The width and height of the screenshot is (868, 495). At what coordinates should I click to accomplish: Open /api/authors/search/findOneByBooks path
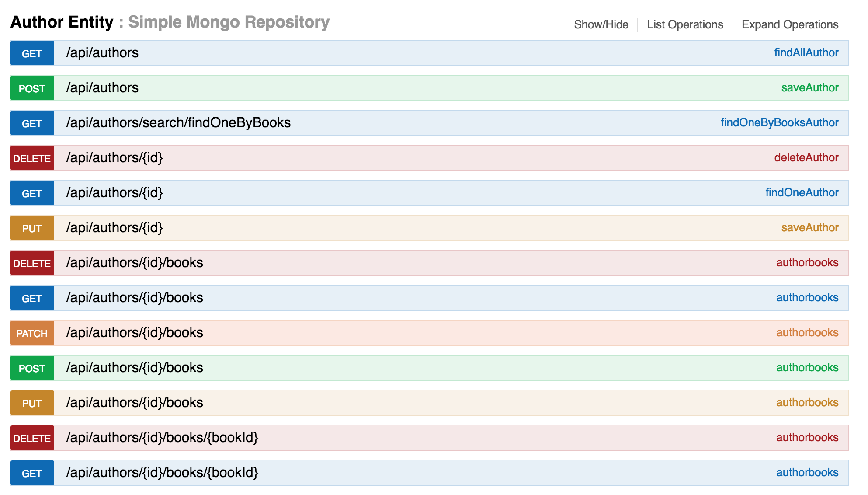pyautogui.click(x=178, y=123)
